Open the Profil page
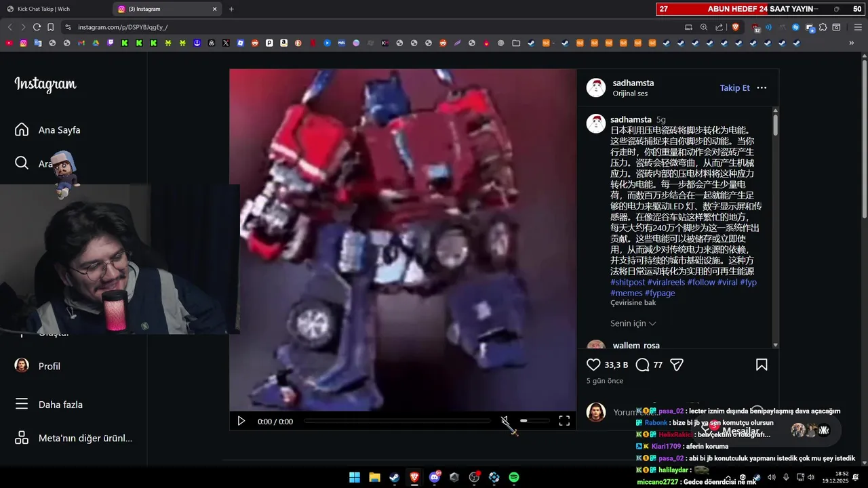The height and width of the screenshot is (488, 868). [x=37, y=366]
